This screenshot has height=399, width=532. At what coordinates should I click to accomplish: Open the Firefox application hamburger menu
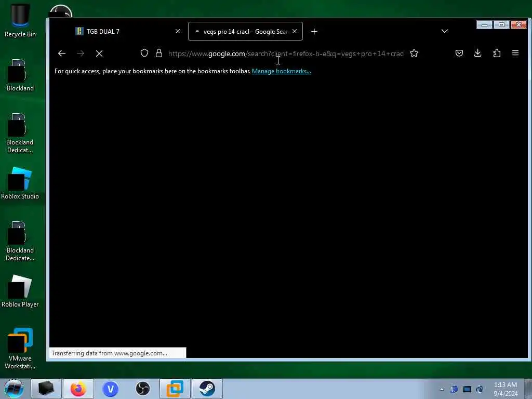tap(515, 53)
